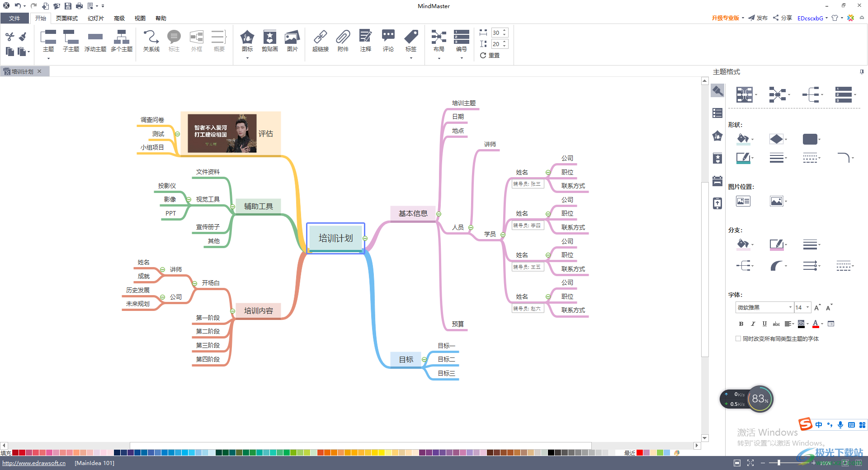Open the shape fill color dropdown
Viewport: 868px width, 470px height.
(753, 139)
